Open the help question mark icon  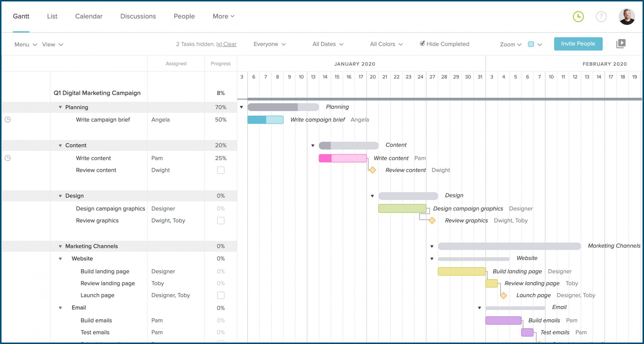point(601,17)
